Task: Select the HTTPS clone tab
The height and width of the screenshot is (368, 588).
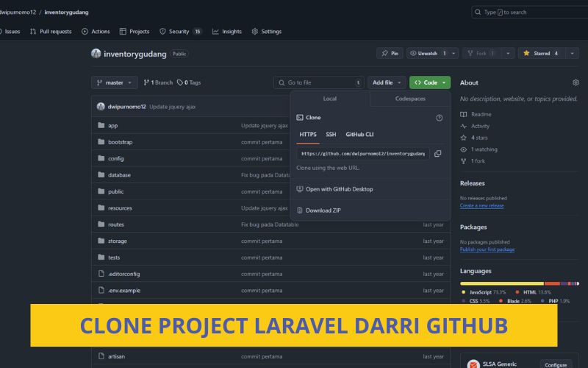Action: (x=308, y=135)
